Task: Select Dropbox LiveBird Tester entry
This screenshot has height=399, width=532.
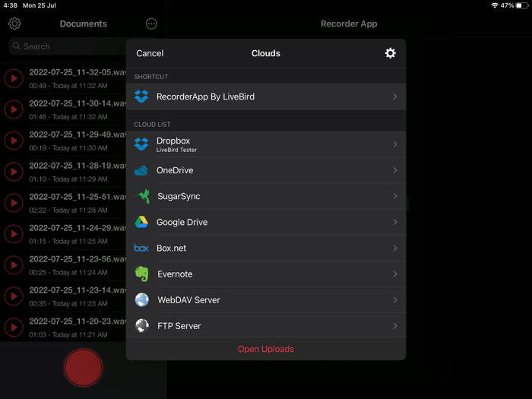Action: (266, 144)
